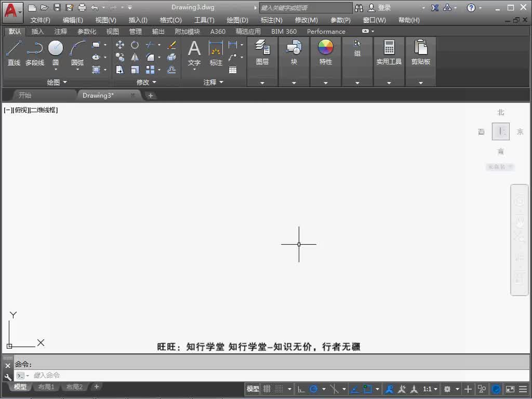This screenshot has width=532, height=399.
Task: Click the ViewCube top face
Action: point(501,131)
